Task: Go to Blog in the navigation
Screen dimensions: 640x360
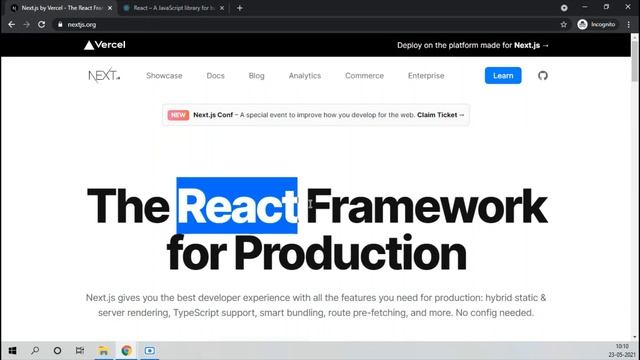Action: click(256, 76)
